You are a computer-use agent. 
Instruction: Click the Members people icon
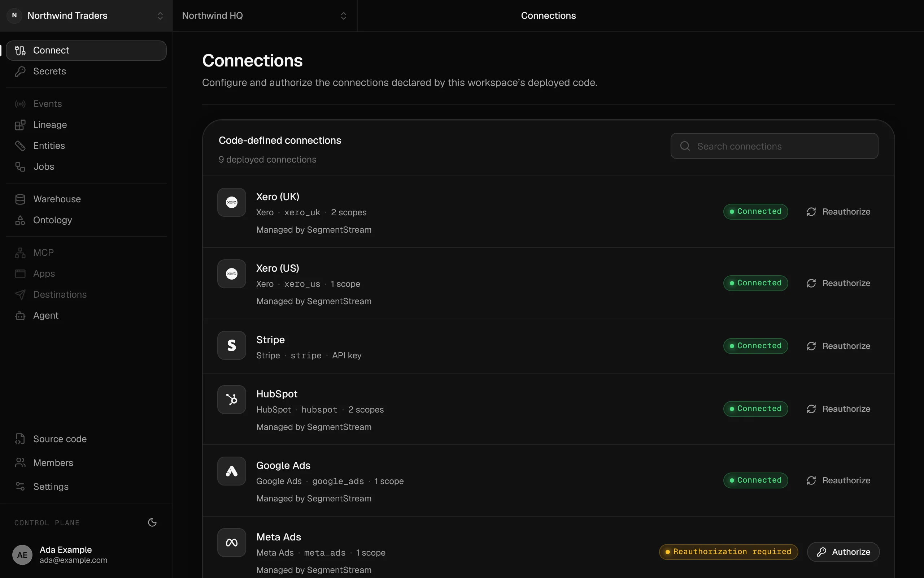(20, 462)
